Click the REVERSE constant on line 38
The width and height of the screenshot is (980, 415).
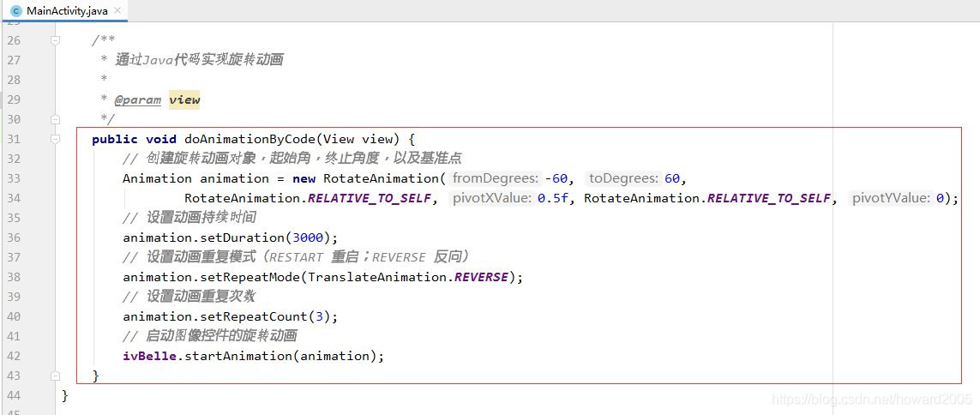pos(481,277)
